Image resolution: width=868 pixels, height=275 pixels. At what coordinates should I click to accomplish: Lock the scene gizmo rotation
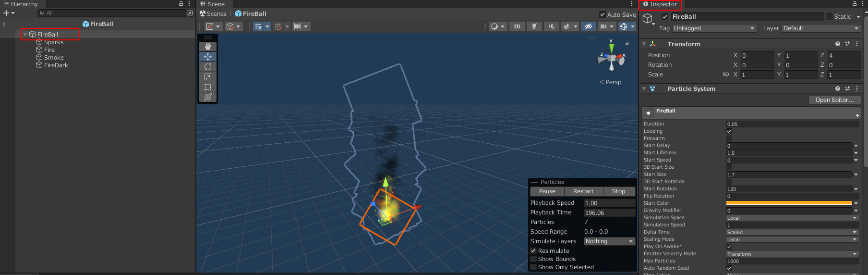(627, 43)
